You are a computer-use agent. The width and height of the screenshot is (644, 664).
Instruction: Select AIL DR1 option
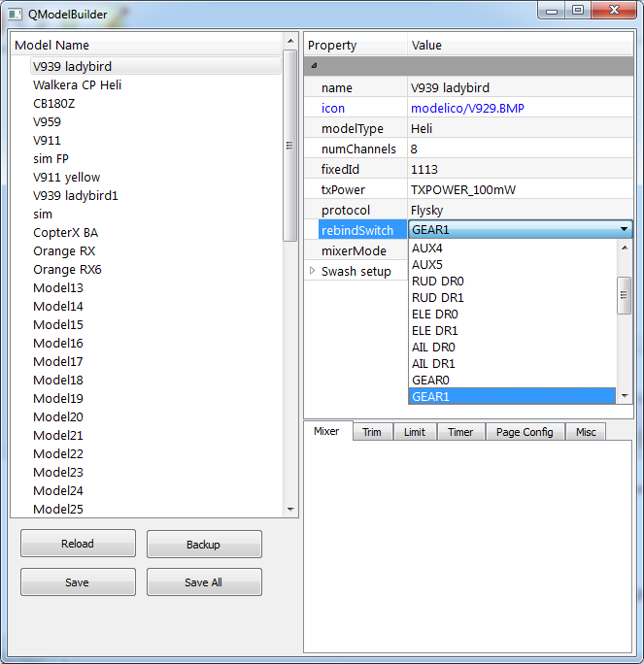pos(512,364)
